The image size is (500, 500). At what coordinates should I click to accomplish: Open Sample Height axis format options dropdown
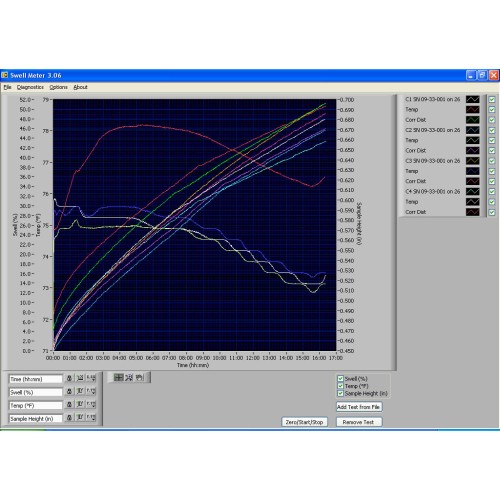click(91, 417)
